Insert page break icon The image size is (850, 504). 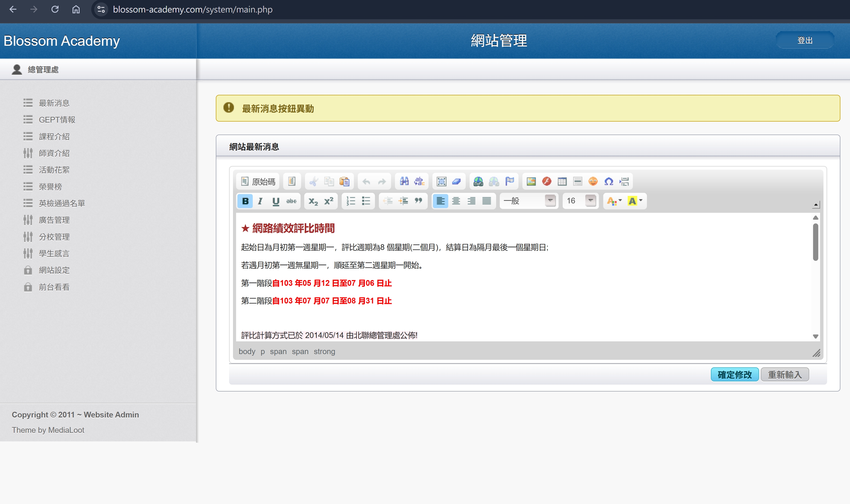(x=624, y=182)
